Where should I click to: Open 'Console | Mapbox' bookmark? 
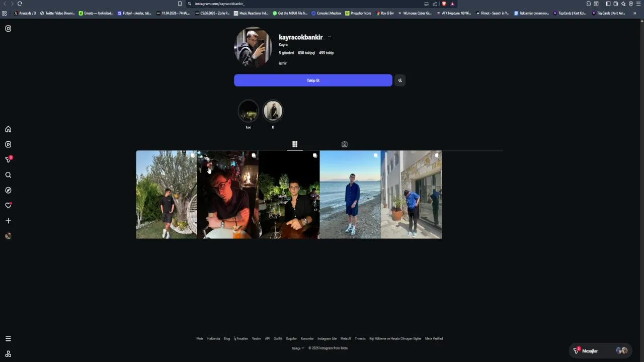tap(327, 13)
